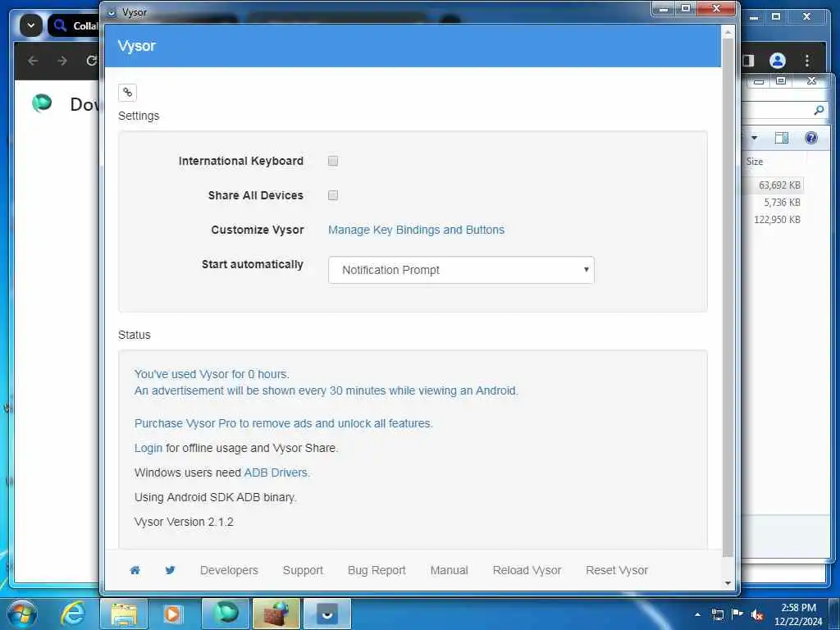Open Developers in the footer
The width and height of the screenshot is (840, 630).
[229, 570]
